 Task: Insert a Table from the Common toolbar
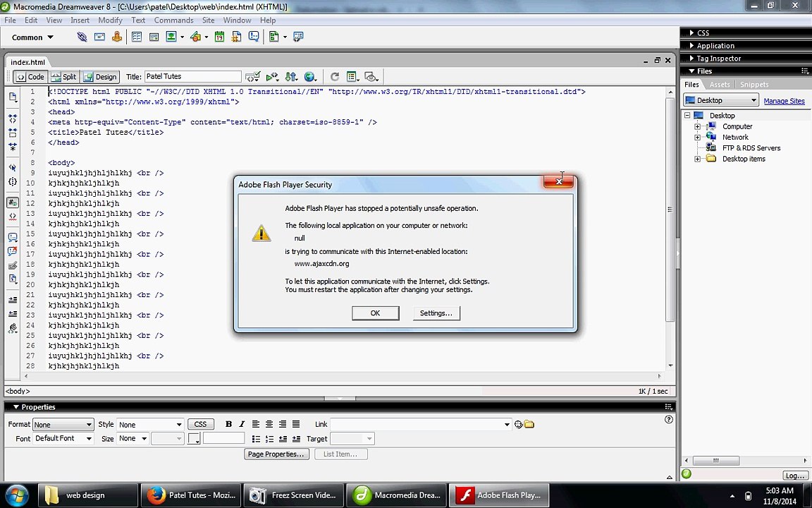point(137,37)
